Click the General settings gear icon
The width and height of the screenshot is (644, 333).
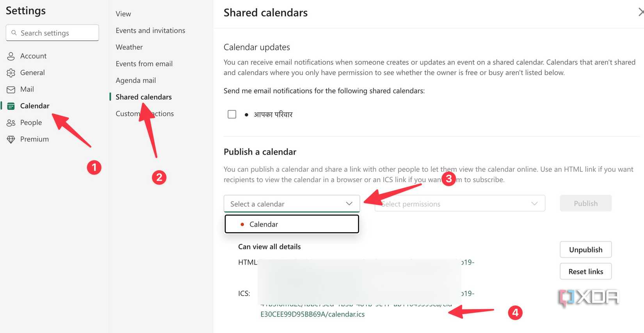tap(11, 72)
